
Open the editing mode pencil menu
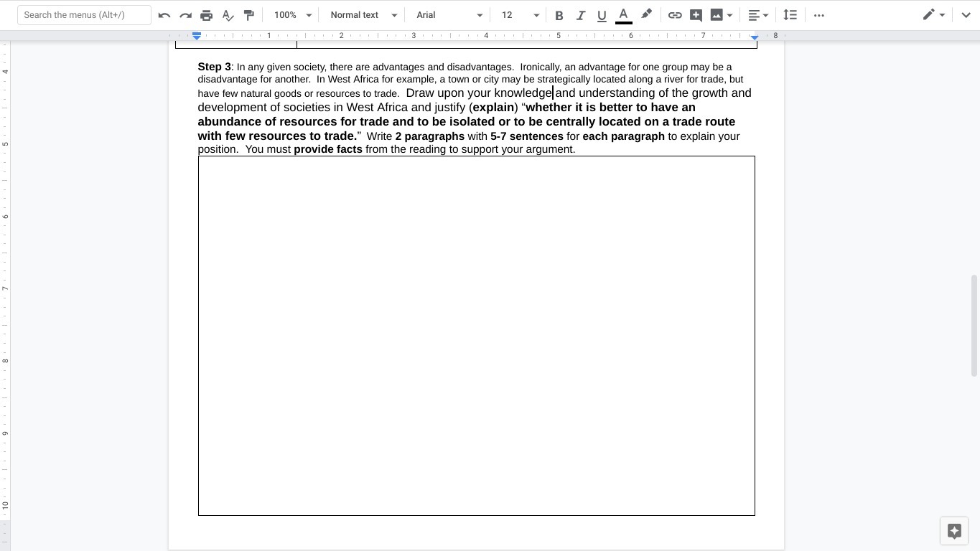934,15
